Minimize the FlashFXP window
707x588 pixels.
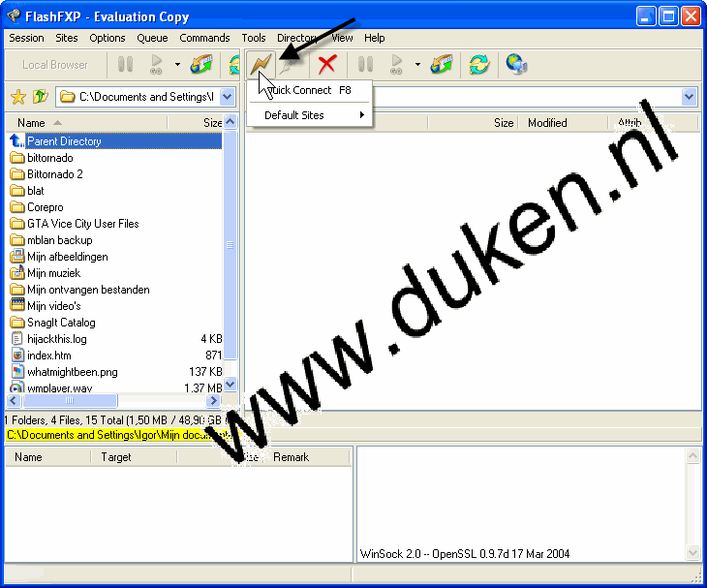point(646,16)
